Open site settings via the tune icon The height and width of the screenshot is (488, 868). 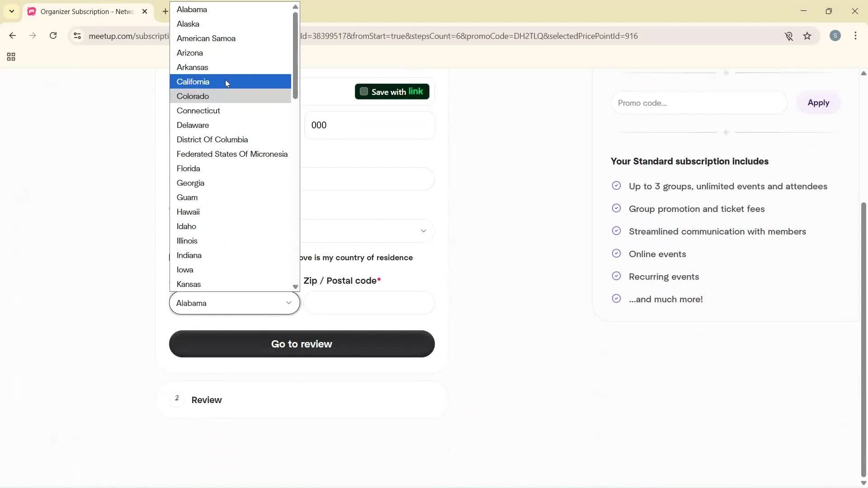[x=77, y=36]
